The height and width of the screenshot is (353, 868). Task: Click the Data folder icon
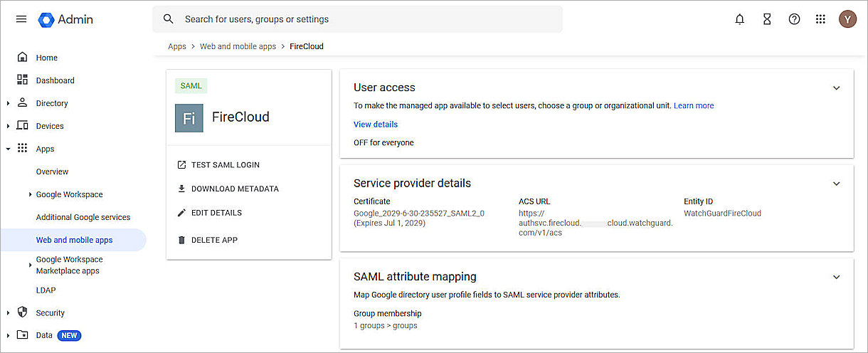(x=22, y=335)
